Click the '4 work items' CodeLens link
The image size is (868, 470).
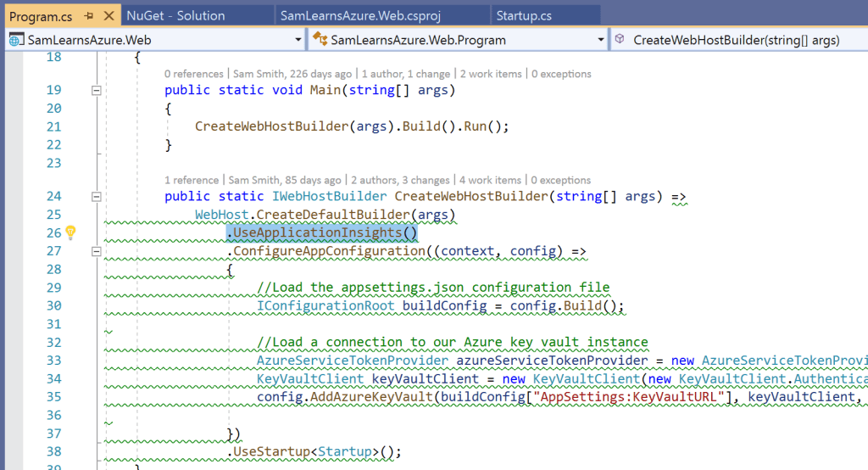click(x=490, y=180)
